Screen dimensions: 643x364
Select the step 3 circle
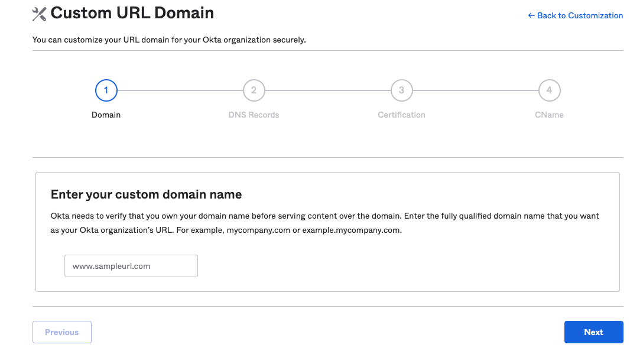[401, 90]
